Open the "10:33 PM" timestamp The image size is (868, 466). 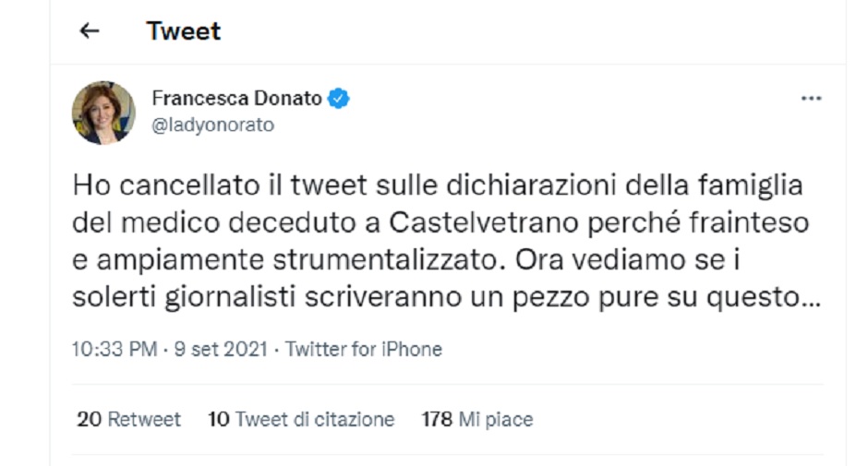coord(112,350)
